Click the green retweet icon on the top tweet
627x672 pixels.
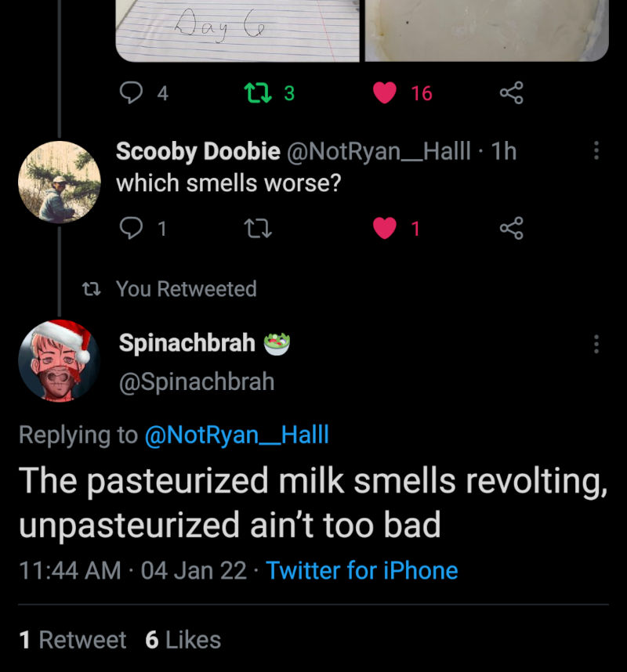(255, 93)
